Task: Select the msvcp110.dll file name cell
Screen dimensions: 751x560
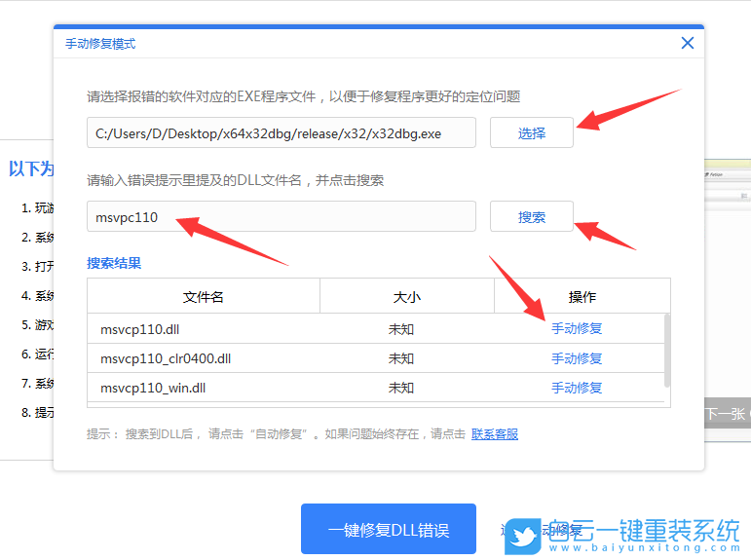Action: coord(139,329)
